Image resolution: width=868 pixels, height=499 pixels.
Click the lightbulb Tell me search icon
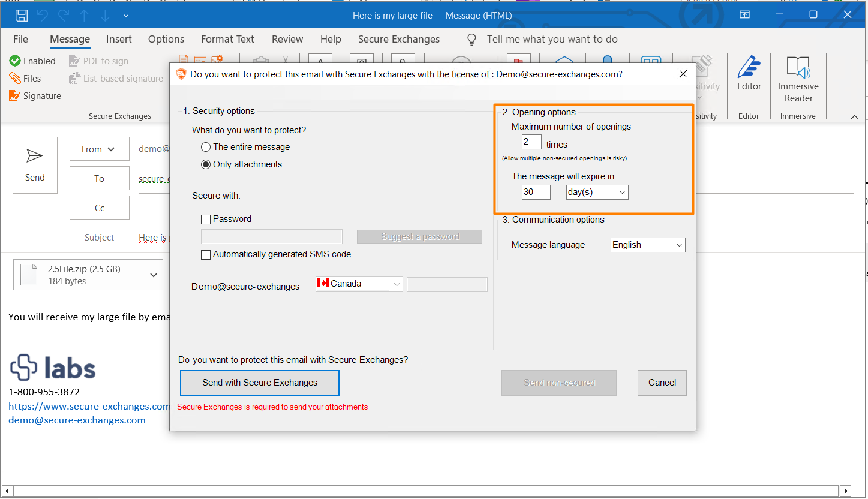click(472, 39)
